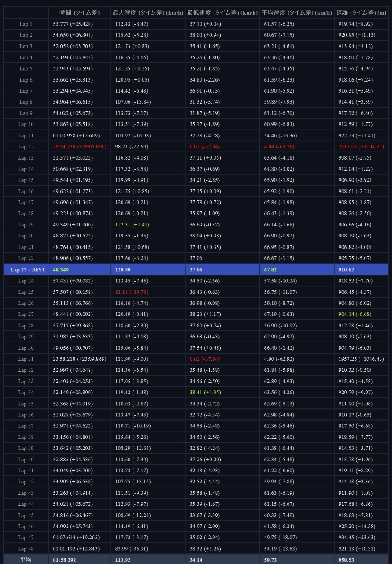Click Lap 11 time 01:00.958 (+12.609)
The height and width of the screenshot is (564, 392).
76,136
